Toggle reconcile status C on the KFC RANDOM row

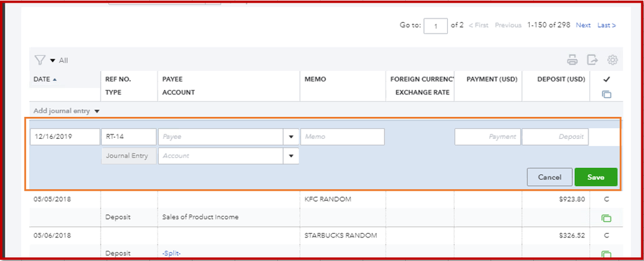606,200
